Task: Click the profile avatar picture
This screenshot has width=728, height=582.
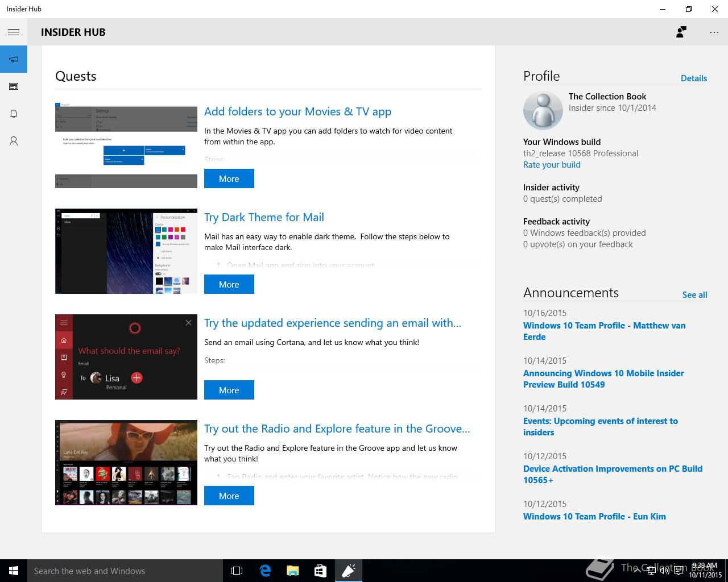Action: click(x=543, y=110)
